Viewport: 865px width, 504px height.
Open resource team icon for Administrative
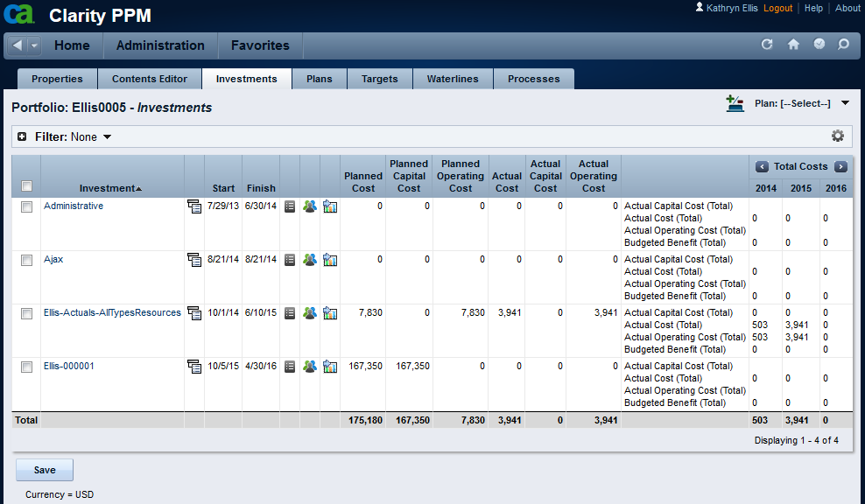click(309, 206)
